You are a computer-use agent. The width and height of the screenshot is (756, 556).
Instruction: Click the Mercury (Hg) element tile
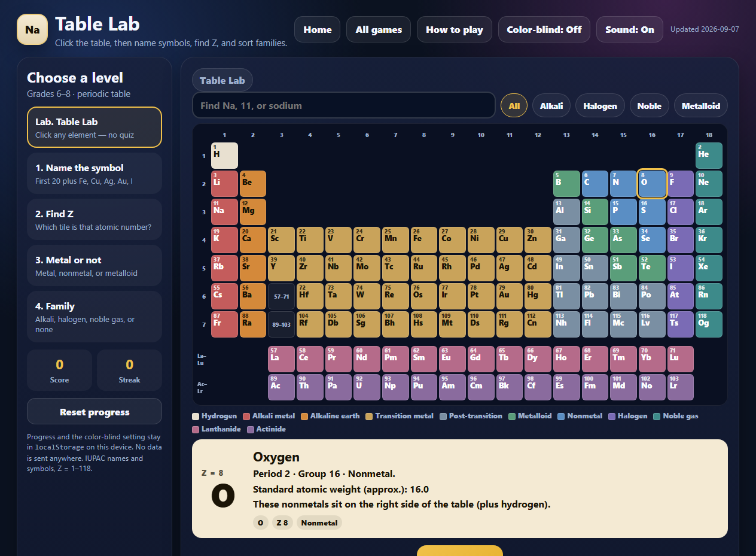click(x=538, y=296)
